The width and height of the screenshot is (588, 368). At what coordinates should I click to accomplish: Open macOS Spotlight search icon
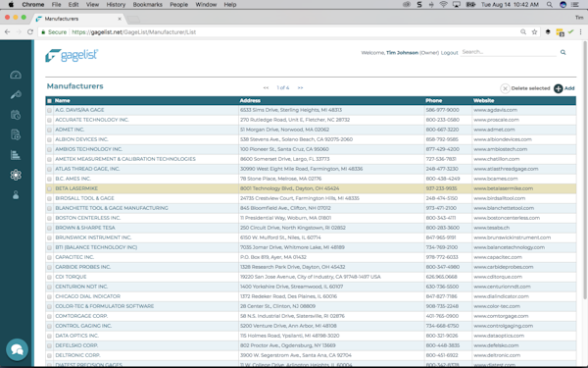550,5
